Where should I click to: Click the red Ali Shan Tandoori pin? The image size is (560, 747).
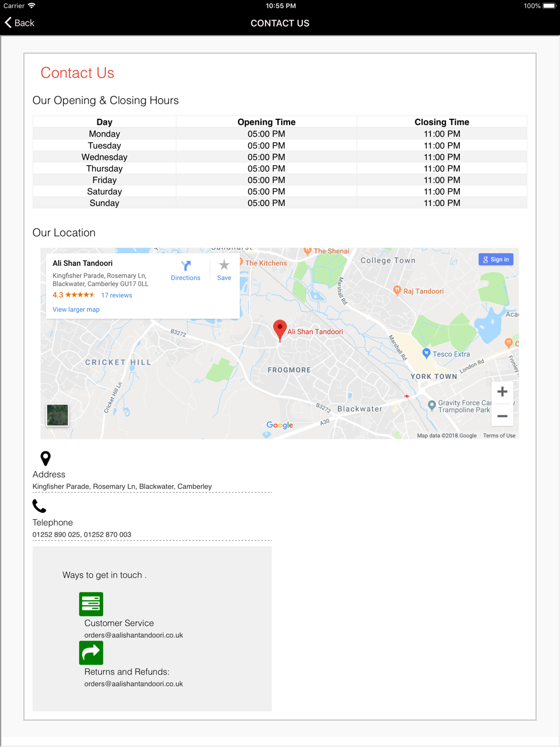tap(280, 330)
